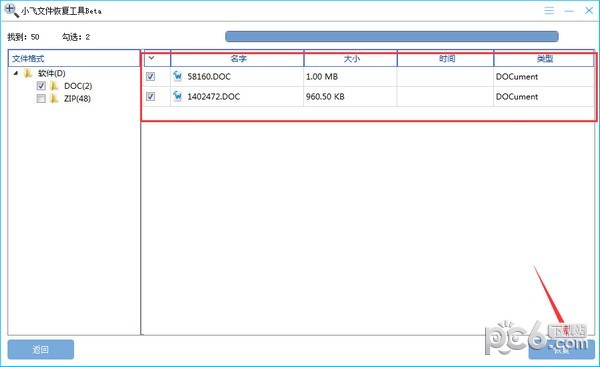The width and height of the screenshot is (600, 367).
Task: Sort by 名字 column header
Action: pyautogui.click(x=237, y=59)
